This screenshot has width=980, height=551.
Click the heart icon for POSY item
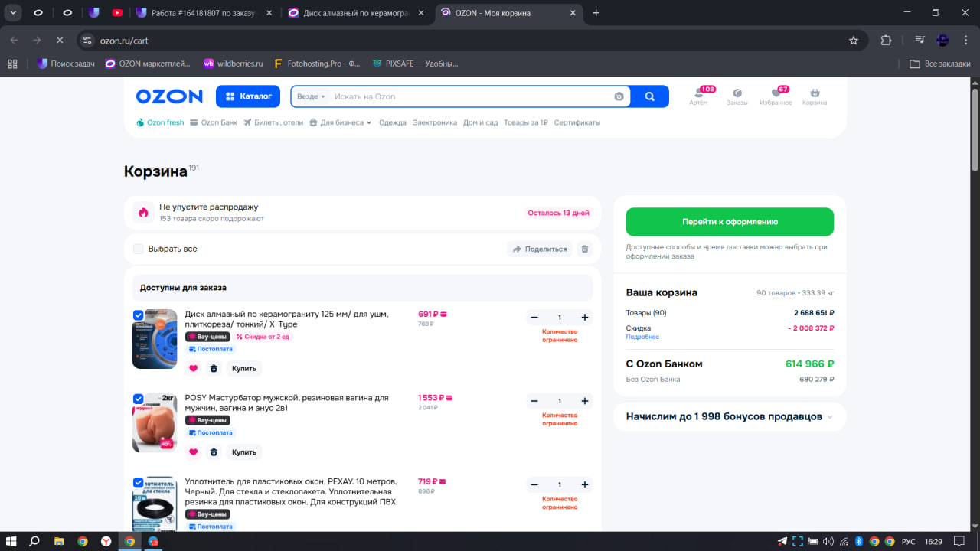click(193, 452)
